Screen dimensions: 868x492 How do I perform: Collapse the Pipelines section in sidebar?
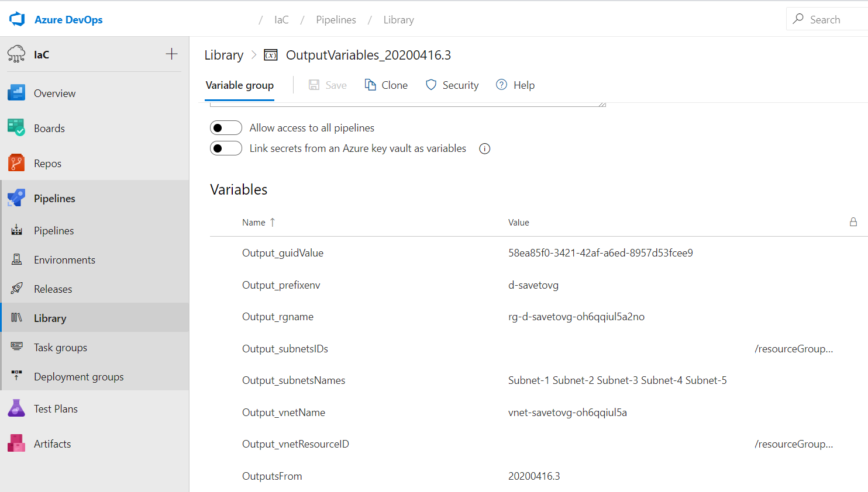coord(54,199)
